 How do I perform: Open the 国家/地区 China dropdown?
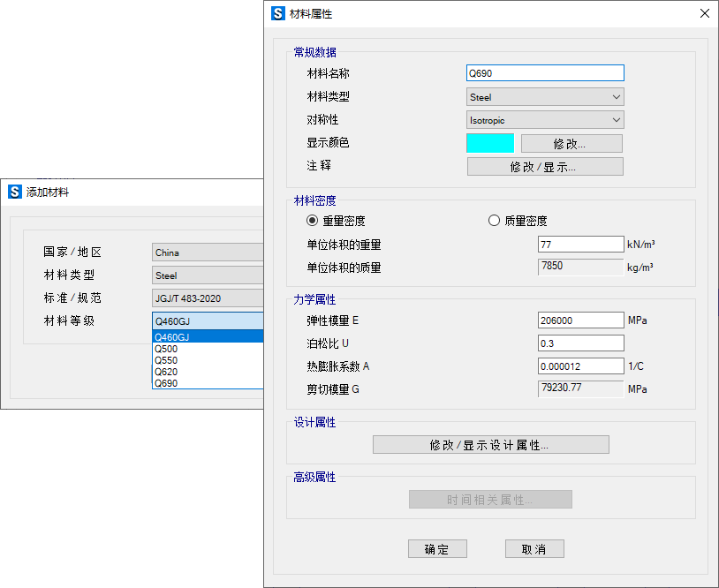tap(208, 253)
